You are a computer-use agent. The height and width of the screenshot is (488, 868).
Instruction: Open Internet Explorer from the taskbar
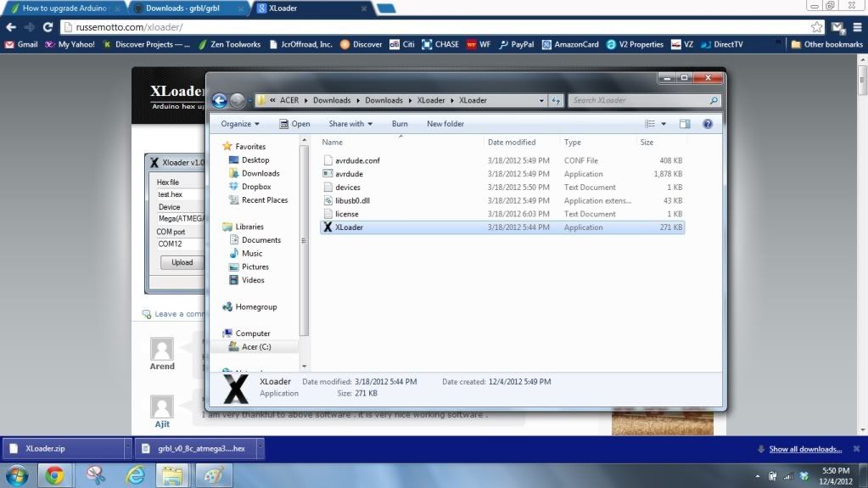135,476
